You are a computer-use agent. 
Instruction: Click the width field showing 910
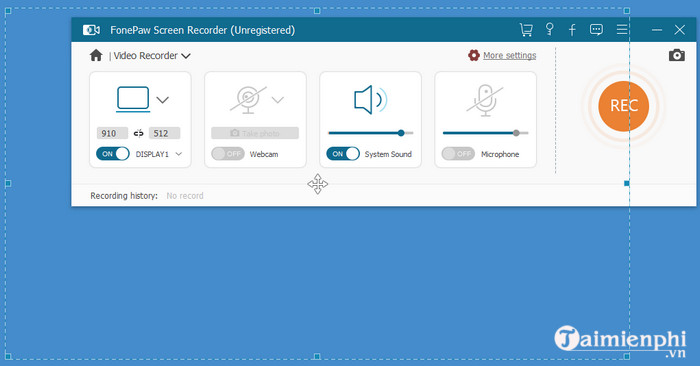(112, 133)
